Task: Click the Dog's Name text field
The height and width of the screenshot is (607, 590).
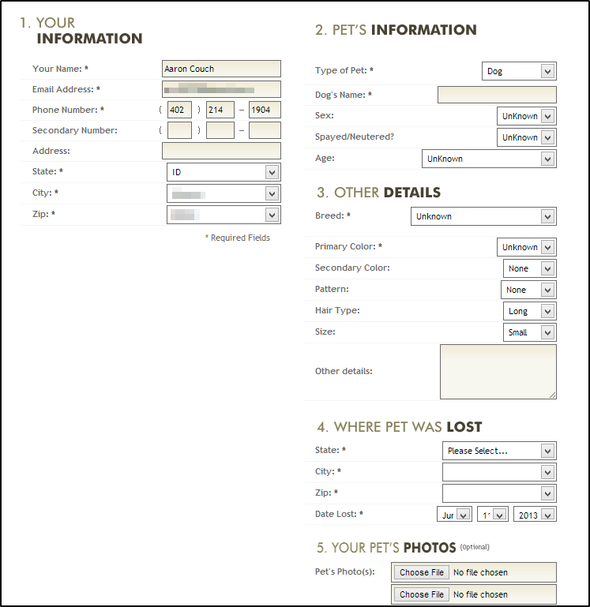Action: pyautogui.click(x=497, y=94)
